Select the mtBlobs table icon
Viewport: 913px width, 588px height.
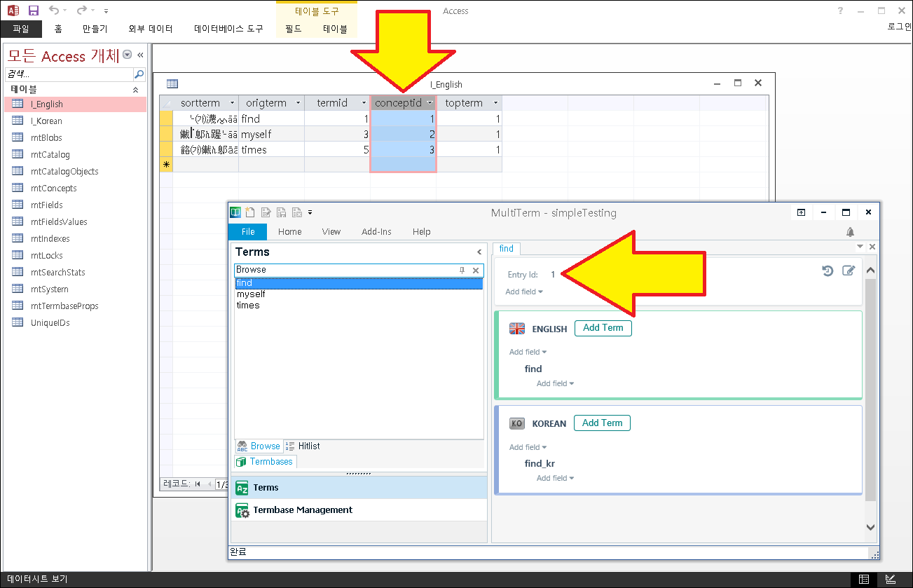tap(18, 137)
